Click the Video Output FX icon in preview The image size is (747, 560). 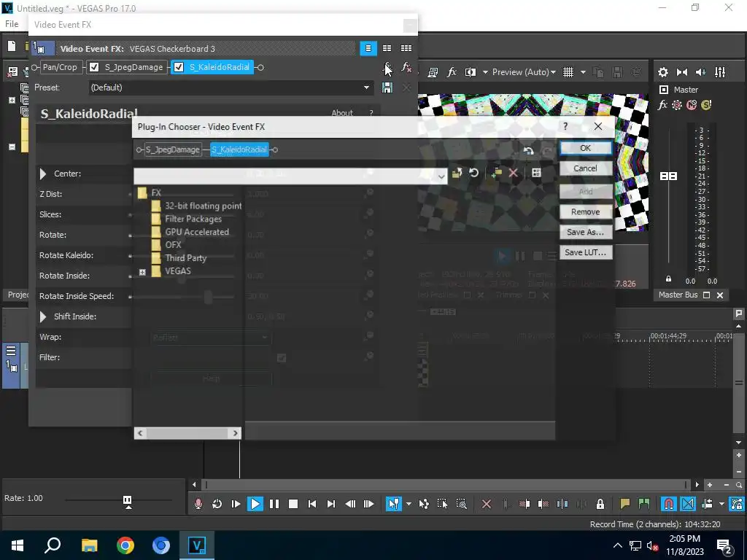pos(452,72)
